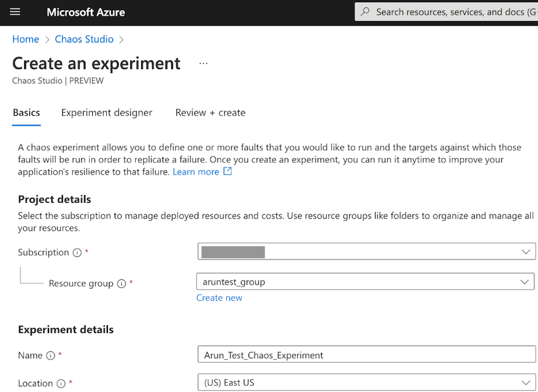Navigate to Home breadcrumb
Image resolution: width=538 pixels, height=392 pixels.
(x=26, y=39)
